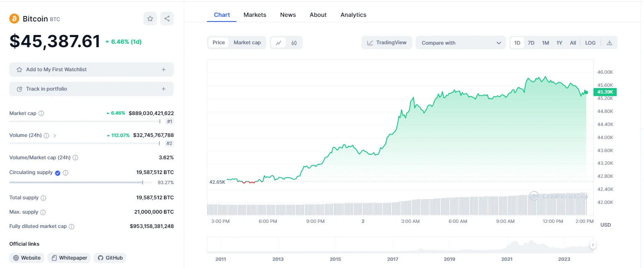Click the plus icon on Add to My First Watlist row
Viewport: 644px width, 268px height.
[x=164, y=70]
